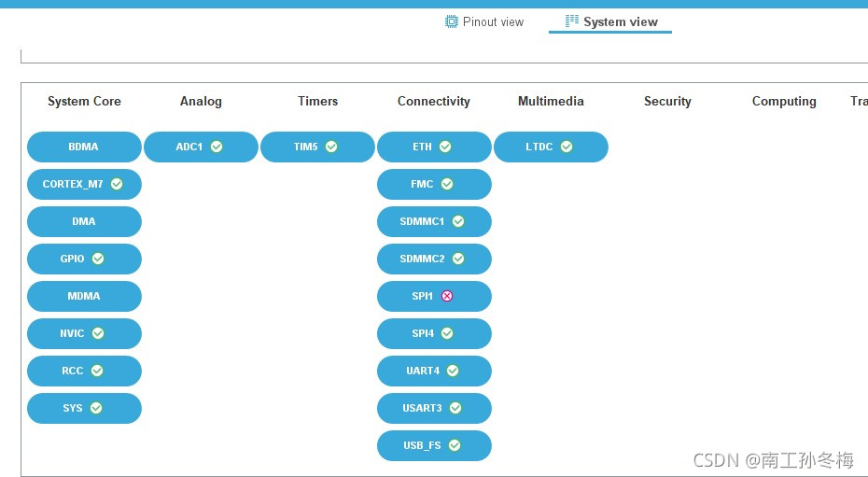Click the green check icon on CORTEX_M7
Screen dimensions: 868x477
[117, 184]
